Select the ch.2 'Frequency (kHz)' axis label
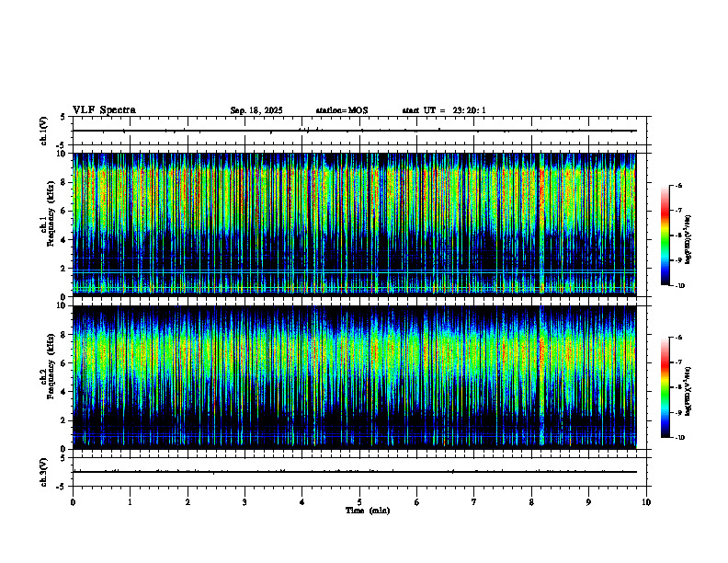The height and width of the screenshot is (563, 728). point(51,366)
